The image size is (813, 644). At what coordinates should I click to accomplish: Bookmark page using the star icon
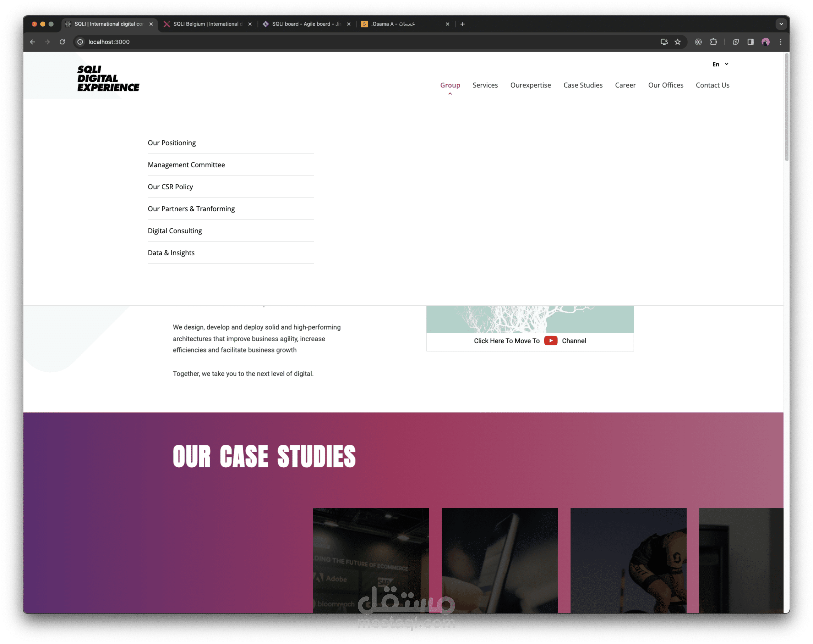point(678,42)
